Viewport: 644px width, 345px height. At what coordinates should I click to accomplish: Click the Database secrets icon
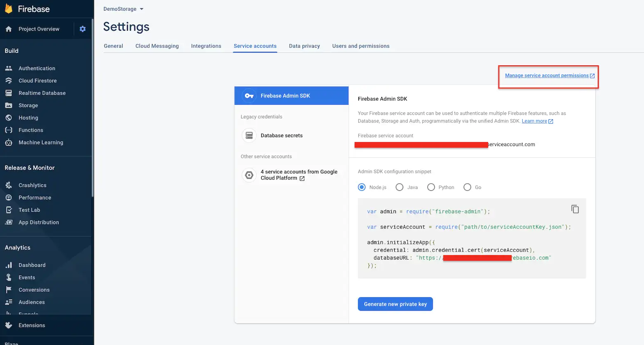pos(249,135)
